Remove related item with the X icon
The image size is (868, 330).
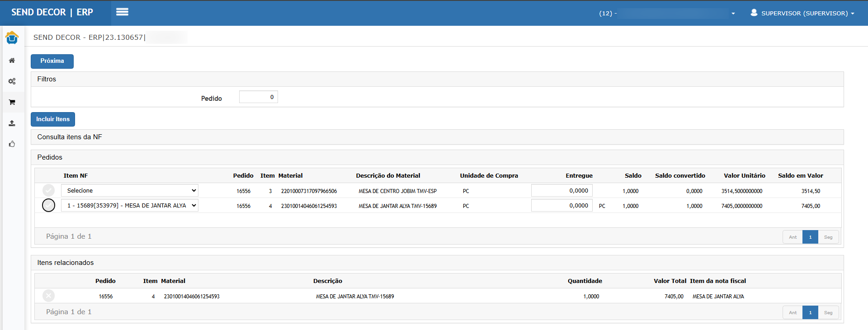[x=48, y=296]
